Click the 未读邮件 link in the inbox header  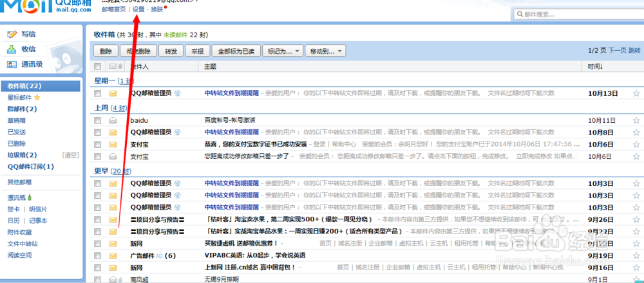coord(175,35)
